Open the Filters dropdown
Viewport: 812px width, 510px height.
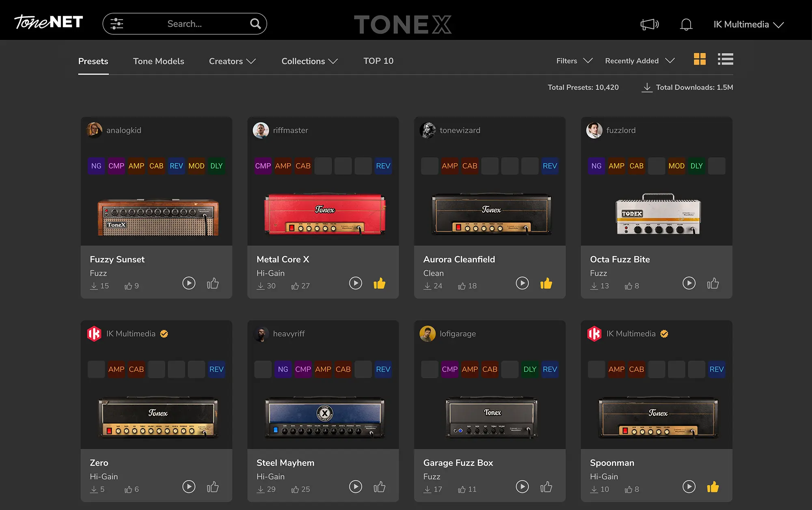tap(574, 61)
